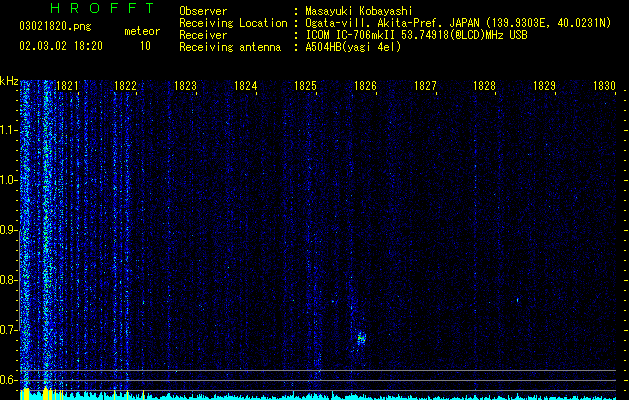The image size is (629, 400).
Task: Click the 1.0 kHz axis label
Action: pyautogui.click(x=8, y=180)
